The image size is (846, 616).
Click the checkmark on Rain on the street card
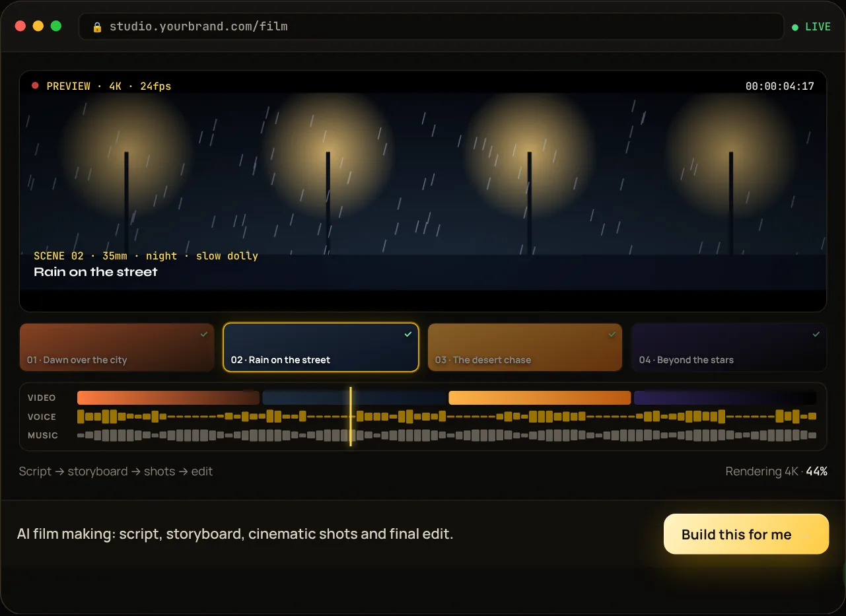click(x=408, y=335)
